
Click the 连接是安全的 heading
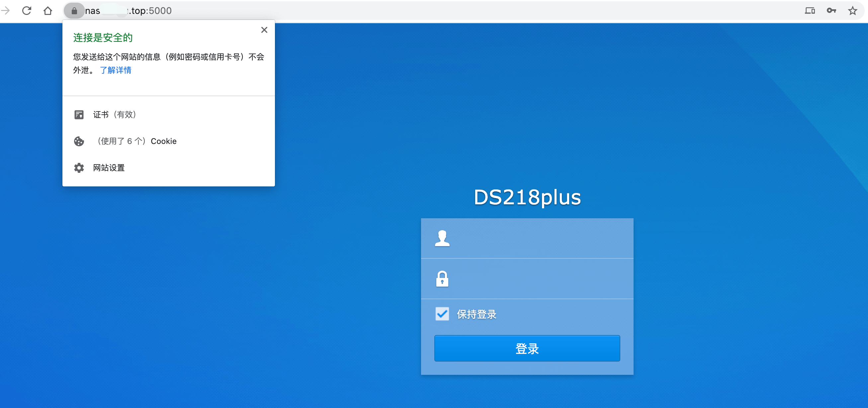coord(103,38)
